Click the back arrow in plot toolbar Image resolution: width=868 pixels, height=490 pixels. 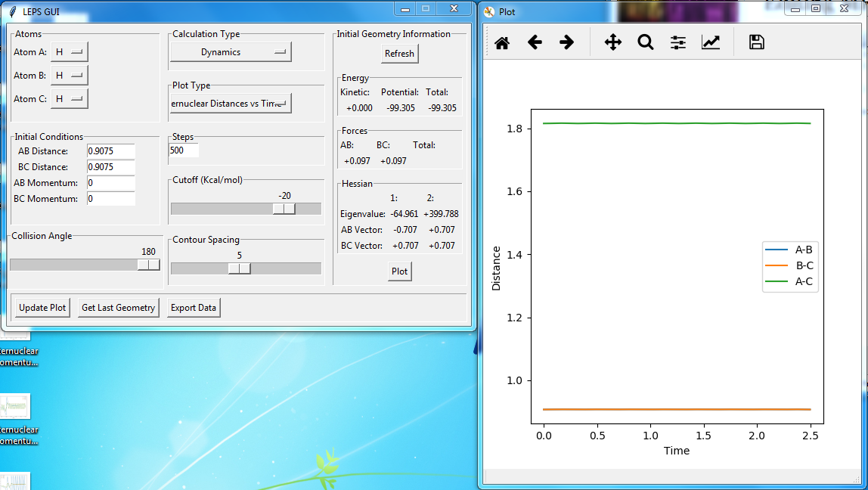pos(535,43)
